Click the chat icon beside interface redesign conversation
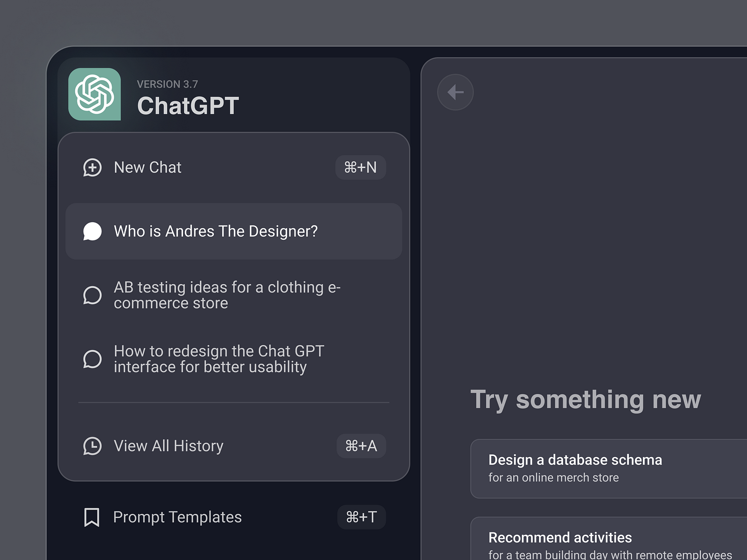Screen dimensions: 747x560 (92, 359)
